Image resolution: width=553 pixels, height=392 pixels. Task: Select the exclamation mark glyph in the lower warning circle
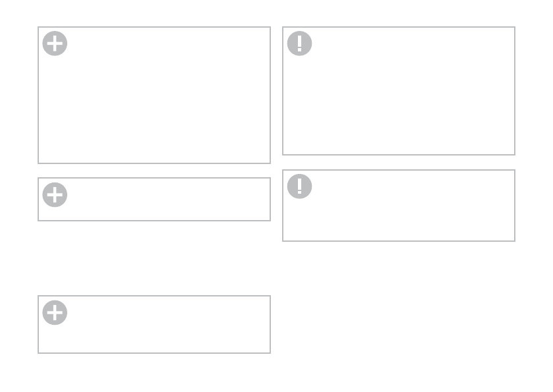[x=299, y=186]
